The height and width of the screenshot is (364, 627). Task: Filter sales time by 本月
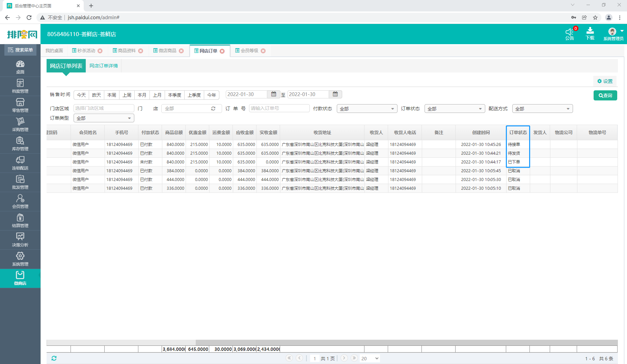142,95
